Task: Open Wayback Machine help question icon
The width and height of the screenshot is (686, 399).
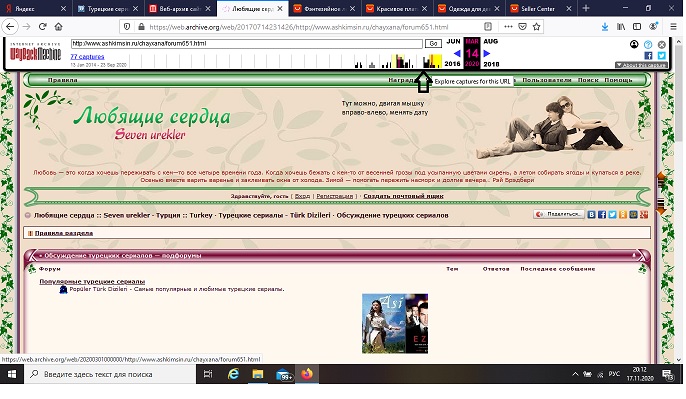Action: click(x=648, y=44)
